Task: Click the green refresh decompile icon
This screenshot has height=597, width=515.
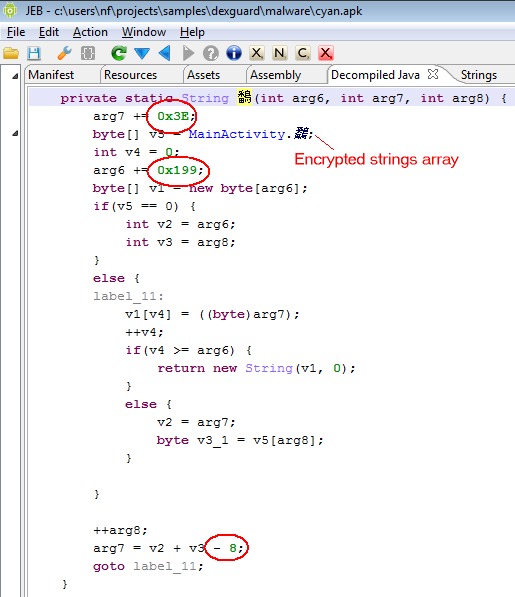Action: click(119, 53)
